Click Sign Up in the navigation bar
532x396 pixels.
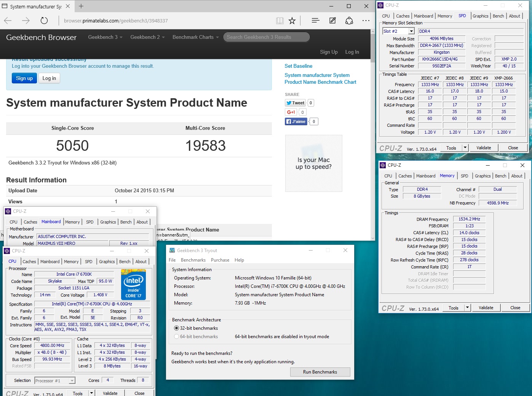click(x=329, y=52)
